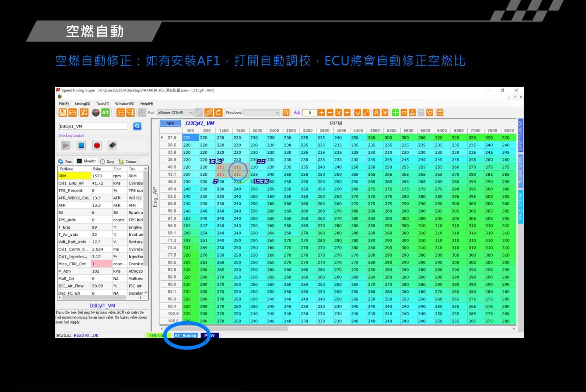
Task: Open the Quick Setting side tab
Action: point(520,170)
